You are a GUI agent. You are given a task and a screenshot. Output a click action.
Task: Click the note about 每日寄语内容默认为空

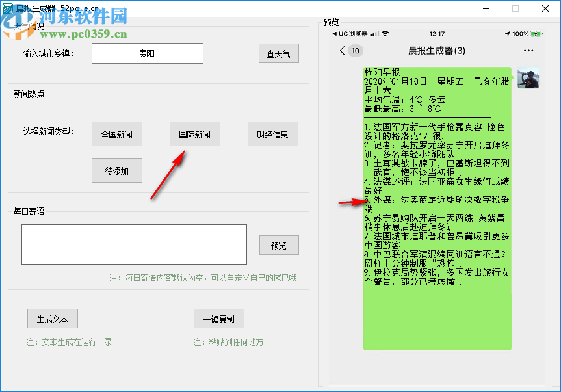(203, 278)
